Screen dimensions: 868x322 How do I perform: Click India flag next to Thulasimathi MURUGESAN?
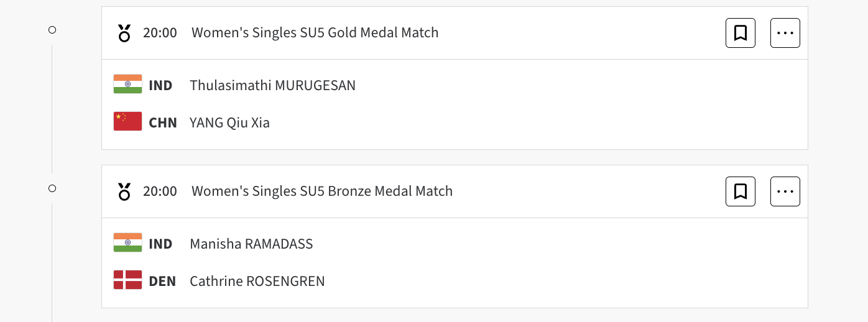pos(127,85)
